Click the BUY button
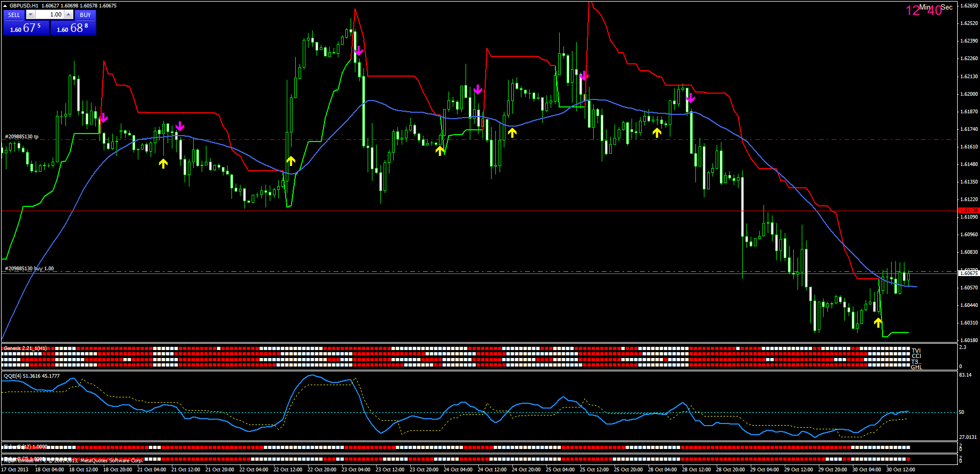980x474 pixels. [85, 15]
